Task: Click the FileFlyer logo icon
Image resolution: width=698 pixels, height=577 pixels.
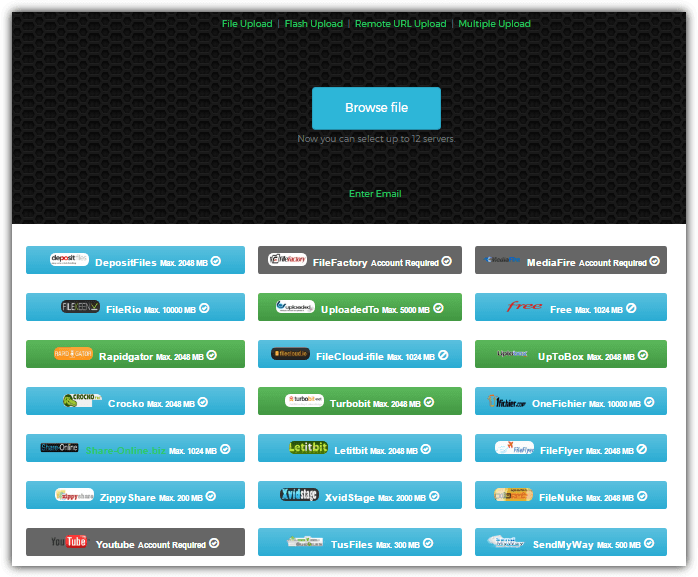Action: (515, 447)
